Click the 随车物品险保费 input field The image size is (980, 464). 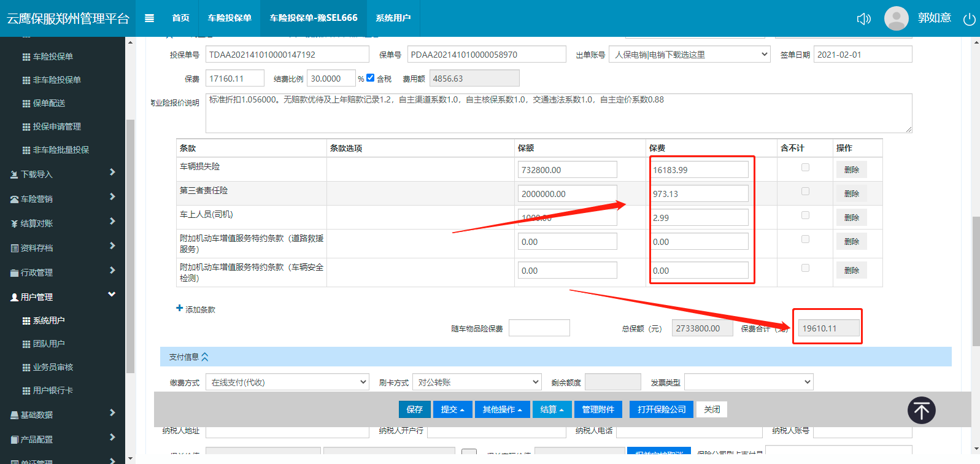pyautogui.click(x=539, y=328)
